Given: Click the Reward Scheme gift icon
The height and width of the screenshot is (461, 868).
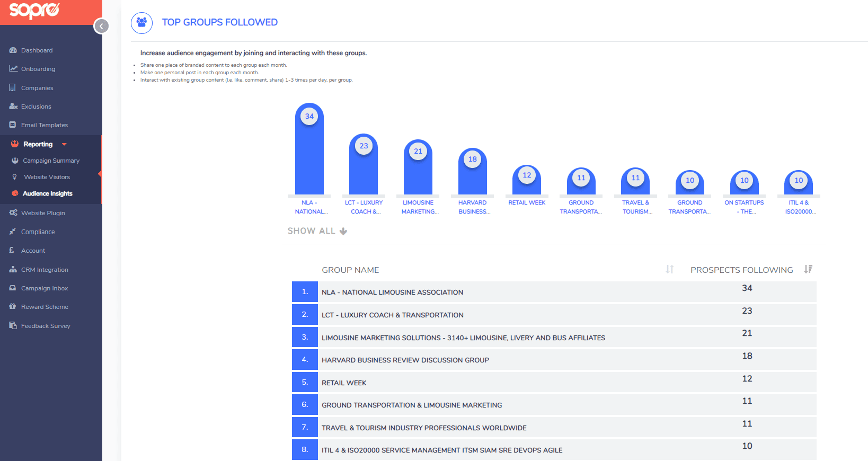Looking at the screenshot, I should 12,306.
